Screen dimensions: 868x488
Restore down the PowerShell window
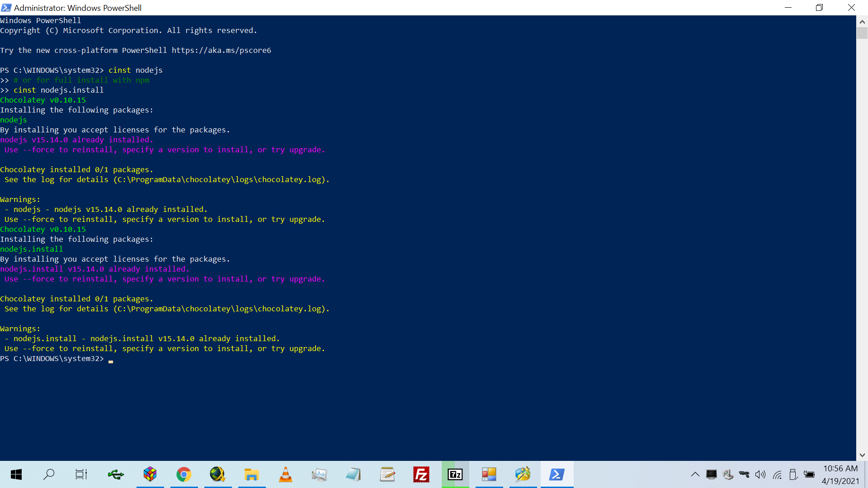(819, 8)
